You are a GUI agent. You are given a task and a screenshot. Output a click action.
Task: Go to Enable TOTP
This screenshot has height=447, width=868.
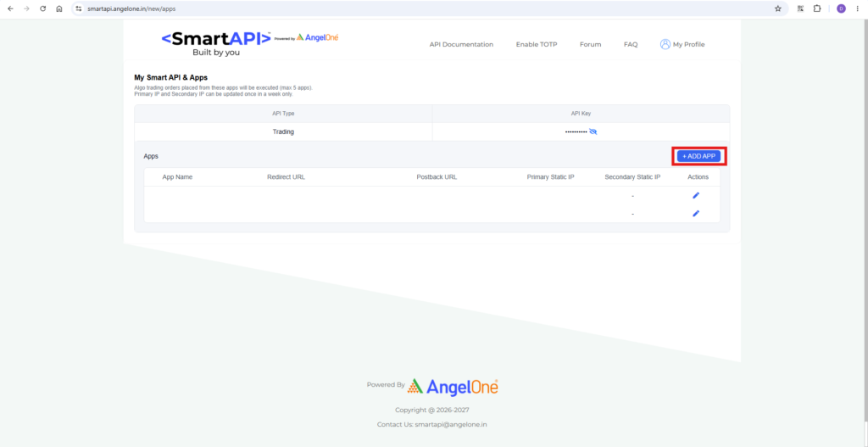point(537,44)
